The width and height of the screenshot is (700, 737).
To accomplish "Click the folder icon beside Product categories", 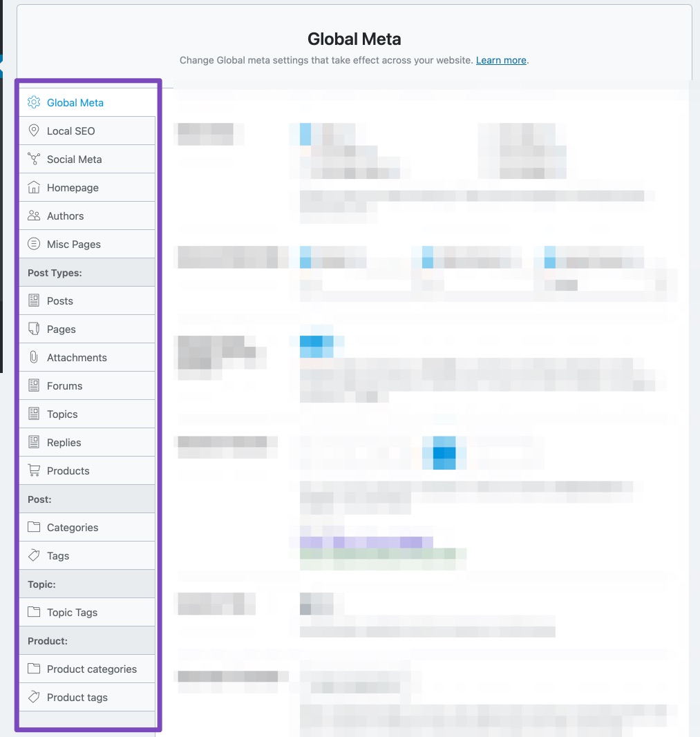I will click(x=32, y=668).
